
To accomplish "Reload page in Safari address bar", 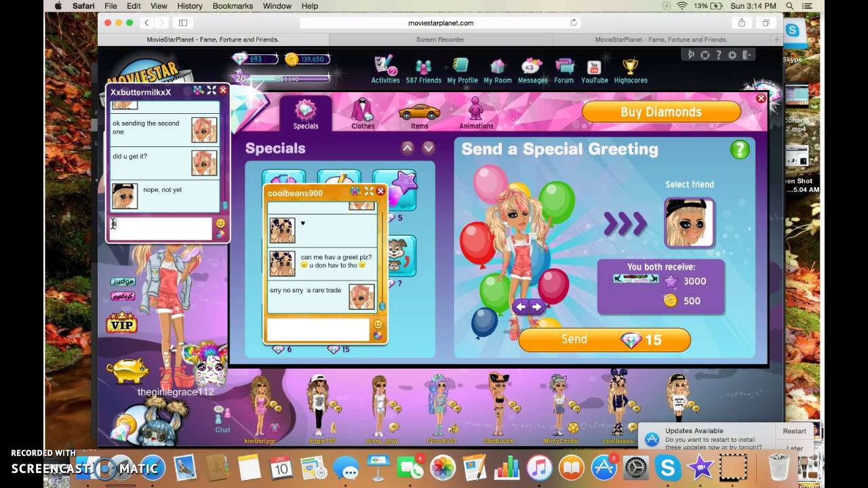I will pos(574,22).
